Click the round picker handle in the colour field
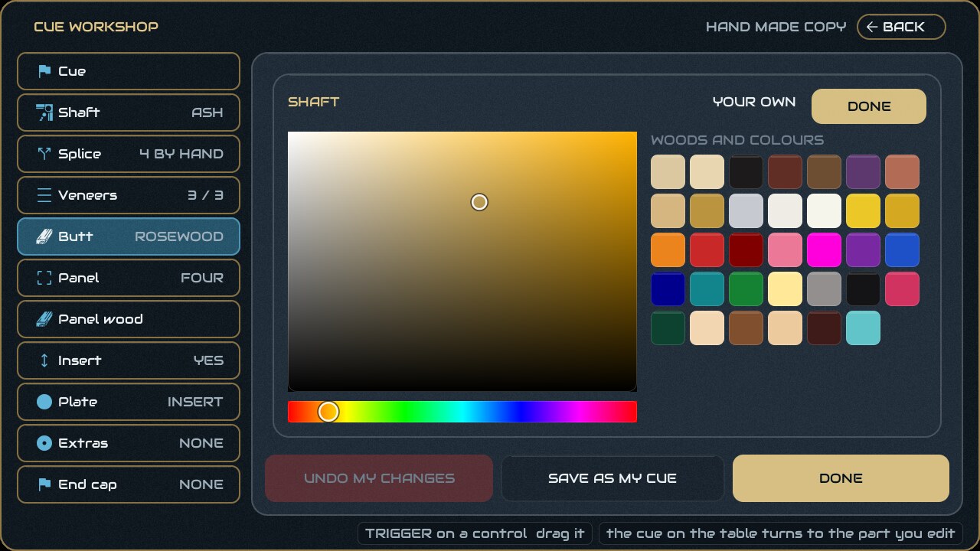The width and height of the screenshot is (980, 551). pyautogui.click(x=479, y=202)
